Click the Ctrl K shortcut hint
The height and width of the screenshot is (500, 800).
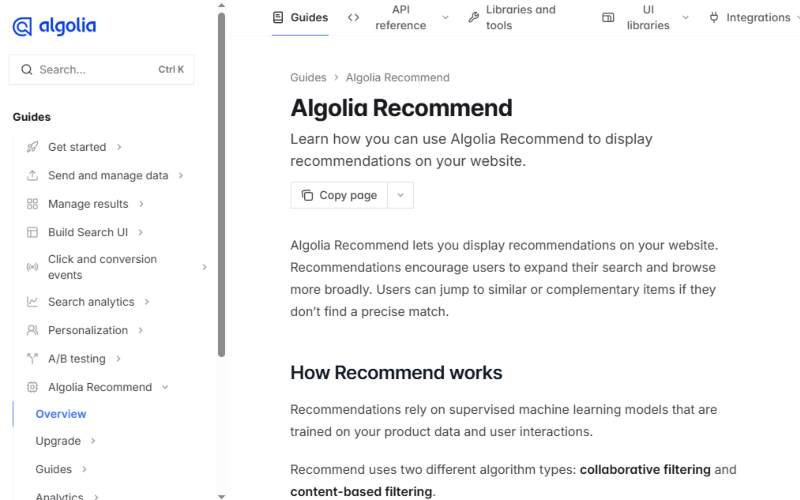[171, 69]
